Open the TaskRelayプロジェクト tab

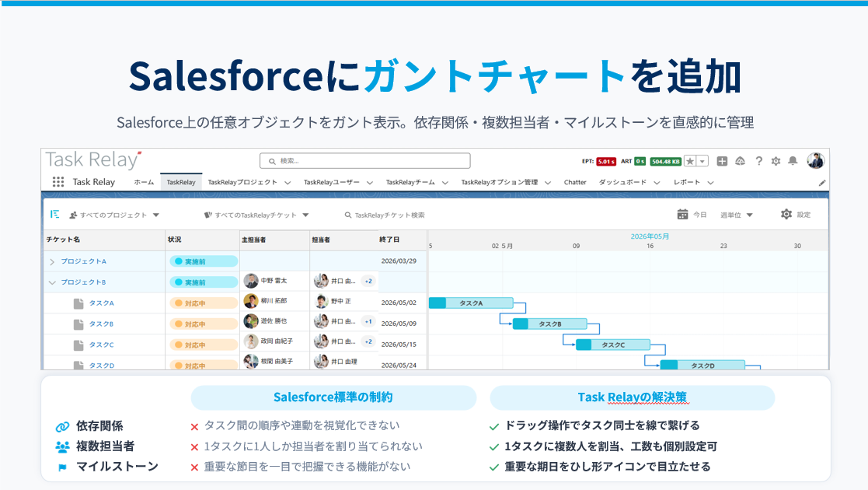pyautogui.click(x=242, y=182)
